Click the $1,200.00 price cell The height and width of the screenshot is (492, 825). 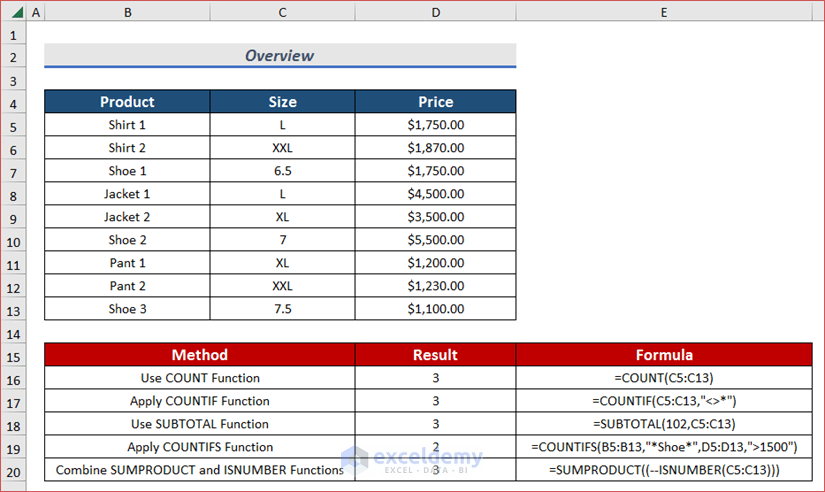(x=436, y=263)
